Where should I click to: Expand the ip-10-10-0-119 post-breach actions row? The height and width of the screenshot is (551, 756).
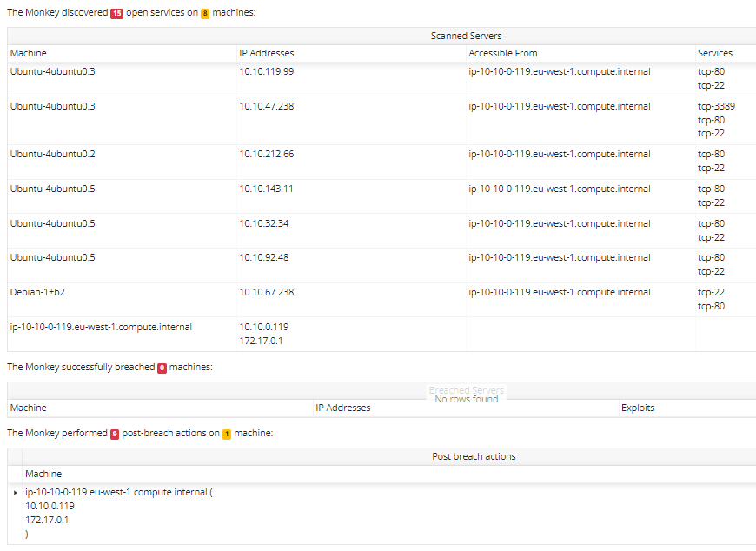[x=16, y=493]
